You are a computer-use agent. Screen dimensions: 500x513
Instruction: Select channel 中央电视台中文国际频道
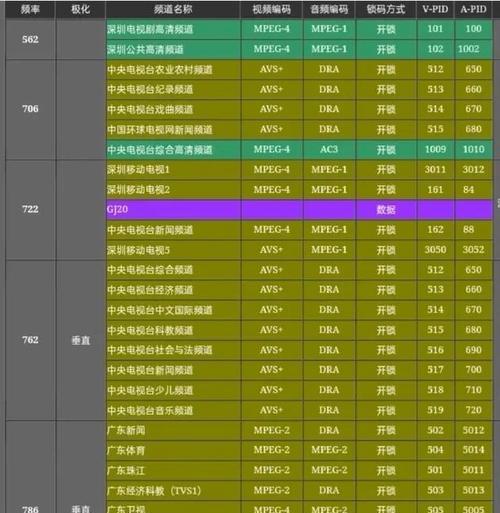174,310
